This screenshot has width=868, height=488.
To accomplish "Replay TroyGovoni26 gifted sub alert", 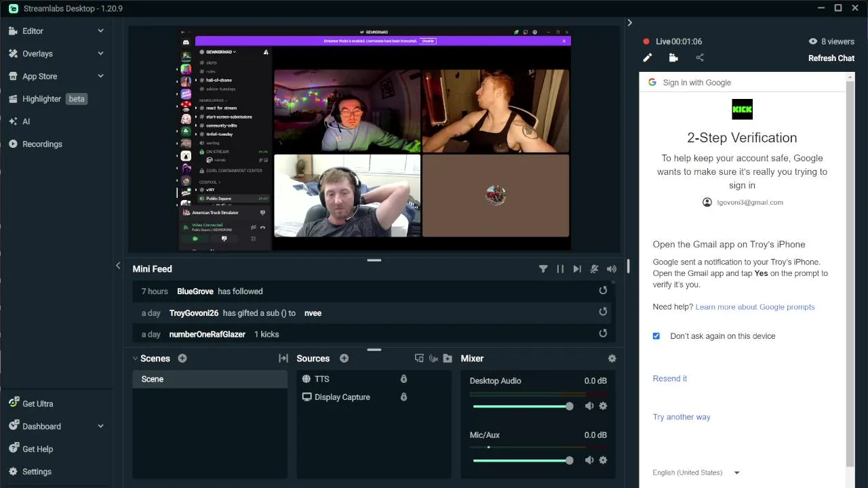I will [x=603, y=312].
